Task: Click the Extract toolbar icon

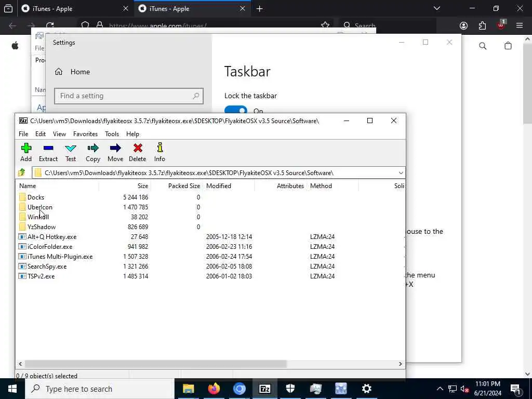Action: [x=48, y=152]
